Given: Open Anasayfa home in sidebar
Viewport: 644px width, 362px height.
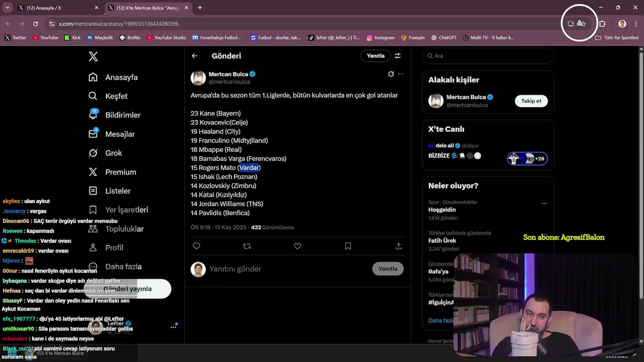Looking at the screenshot, I should pyautogui.click(x=113, y=77).
